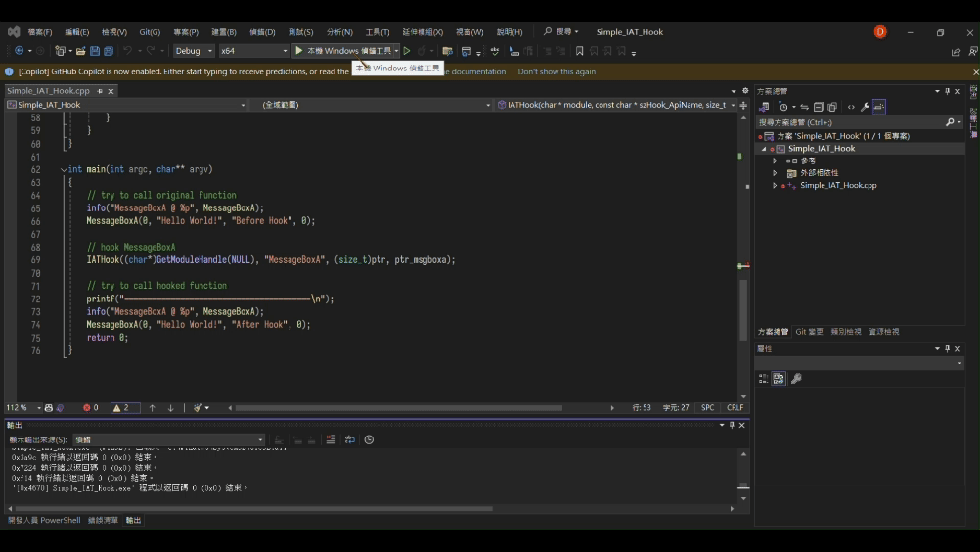Click the Open file folder icon
This screenshot has width=980, height=552.
[80, 51]
